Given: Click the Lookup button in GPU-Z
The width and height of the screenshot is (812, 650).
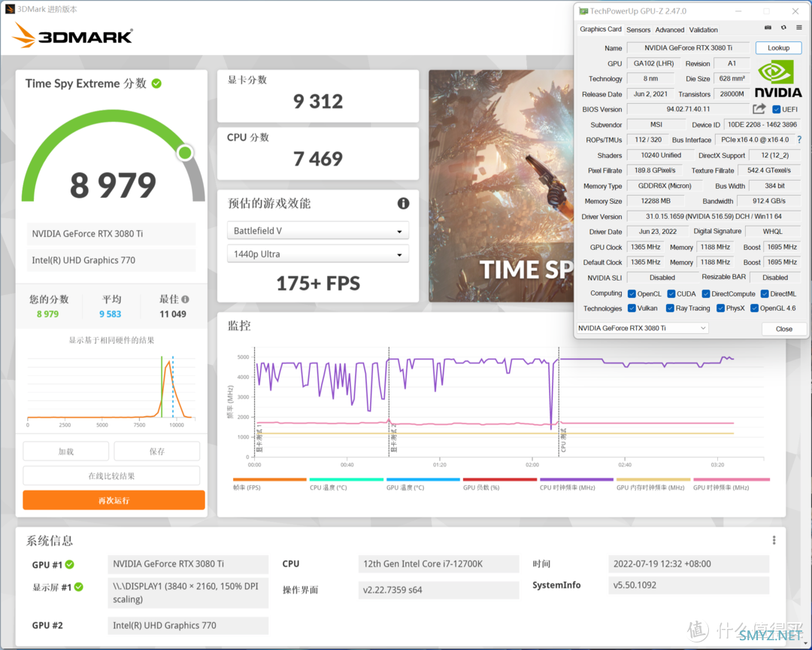Looking at the screenshot, I should click(x=778, y=47).
